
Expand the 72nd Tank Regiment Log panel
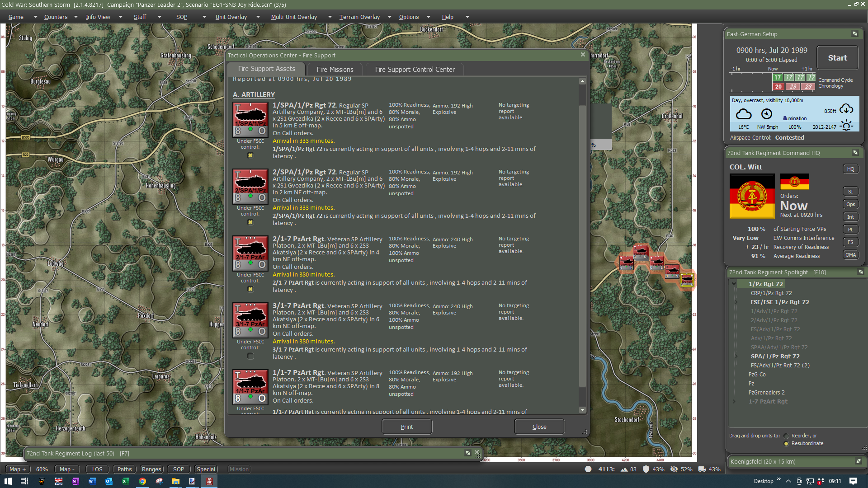[468, 453]
